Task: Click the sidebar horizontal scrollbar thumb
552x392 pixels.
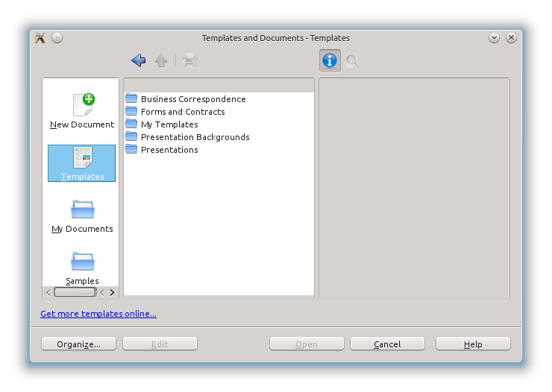Action: 76,292
